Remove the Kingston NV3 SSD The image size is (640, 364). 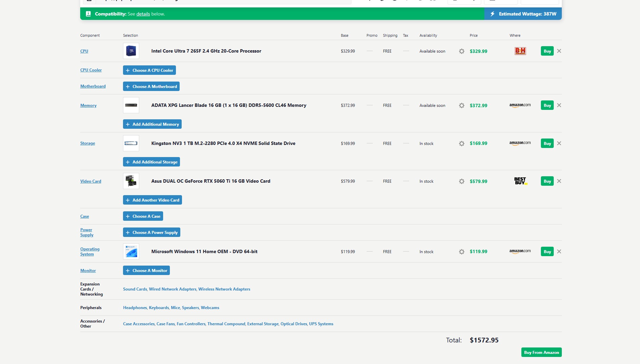tap(559, 143)
